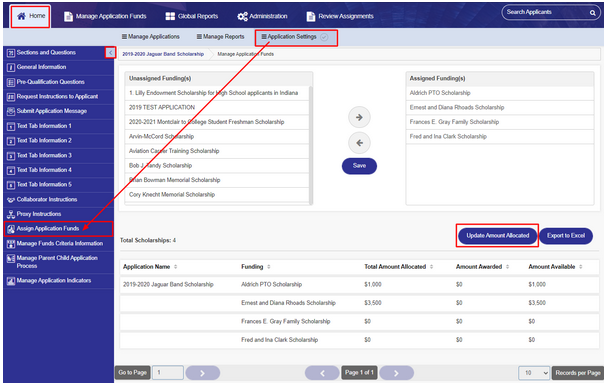Click Text Tab Information 5 icon
This screenshot has height=383, width=607.
[x=11, y=185]
